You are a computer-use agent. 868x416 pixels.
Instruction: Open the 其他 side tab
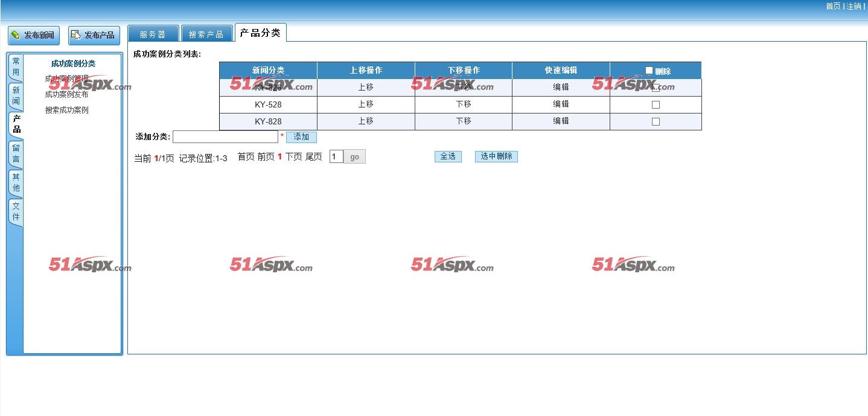pyautogui.click(x=16, y=182)
